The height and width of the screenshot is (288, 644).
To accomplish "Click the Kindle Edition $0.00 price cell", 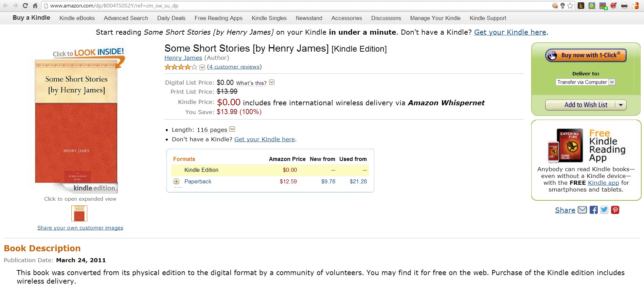I will click(x=290, y=170).
